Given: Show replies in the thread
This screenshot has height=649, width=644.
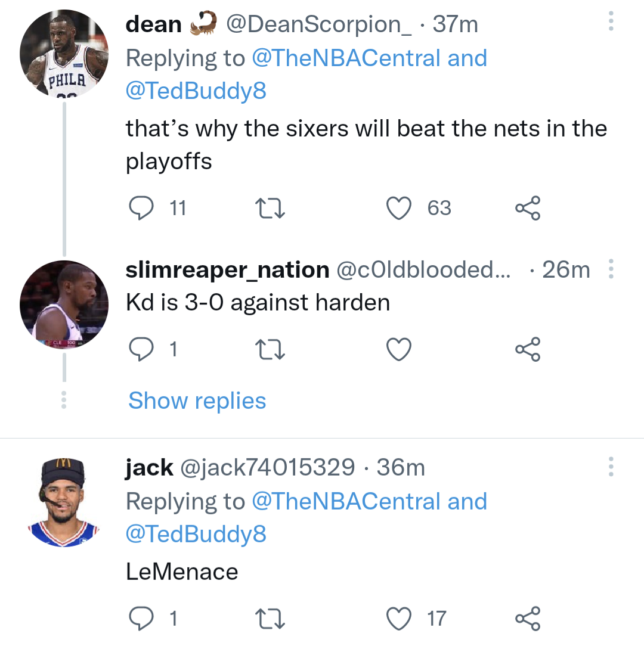Looking at the screenshot, I should (x=197, y=400).
